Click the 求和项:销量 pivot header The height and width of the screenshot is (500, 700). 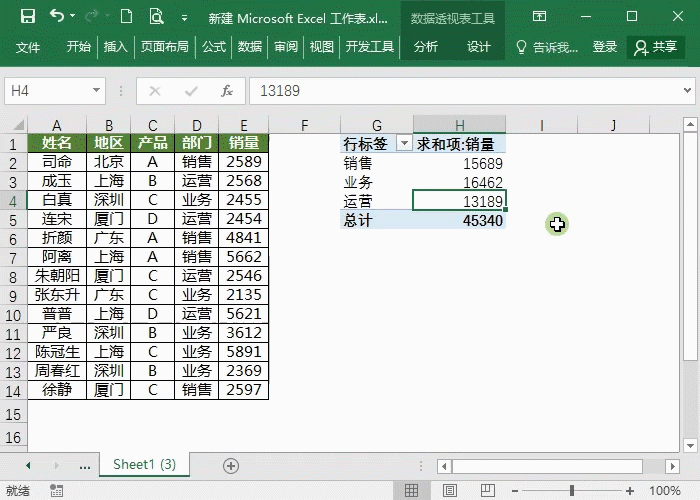[459, 144]
